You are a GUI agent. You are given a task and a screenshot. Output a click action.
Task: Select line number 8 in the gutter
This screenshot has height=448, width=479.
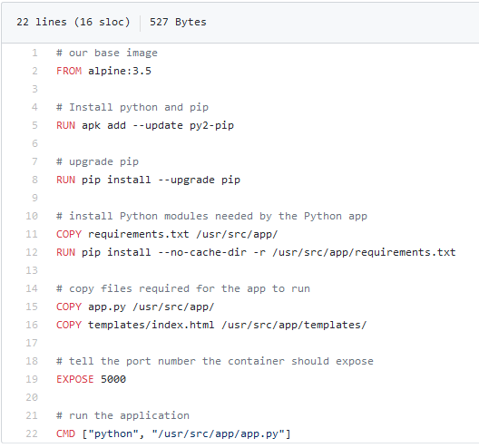(34, 180)
